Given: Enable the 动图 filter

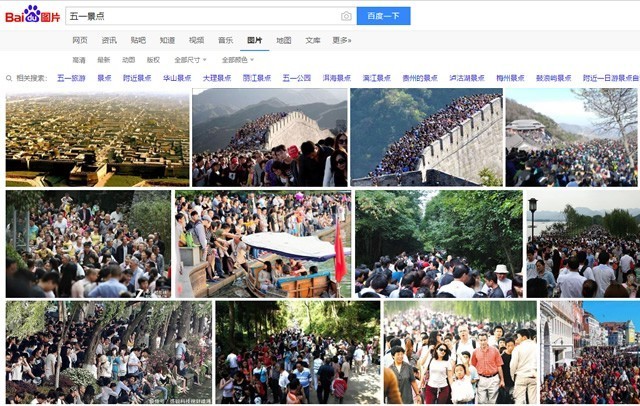Looking at the screenshot, I should click(x=128, y=60).
